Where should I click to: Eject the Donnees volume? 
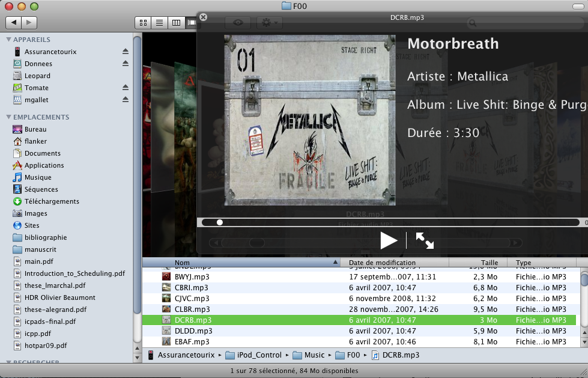tap(126, 64)
